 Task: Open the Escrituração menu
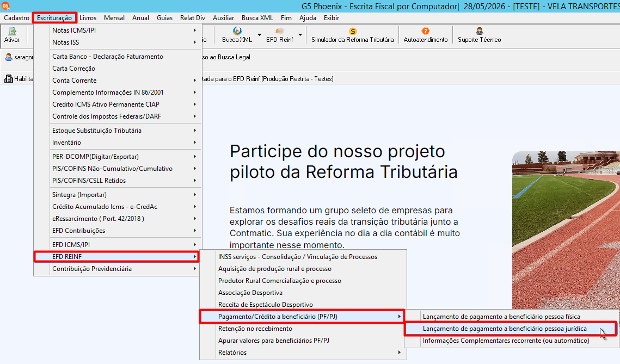(54, 18)
